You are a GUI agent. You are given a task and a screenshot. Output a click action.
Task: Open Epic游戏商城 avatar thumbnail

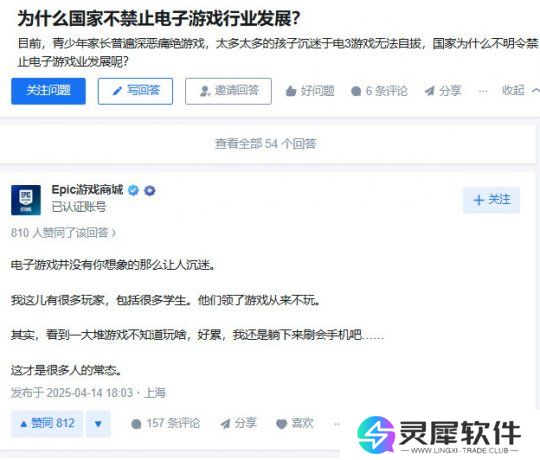tap(26, 200)
